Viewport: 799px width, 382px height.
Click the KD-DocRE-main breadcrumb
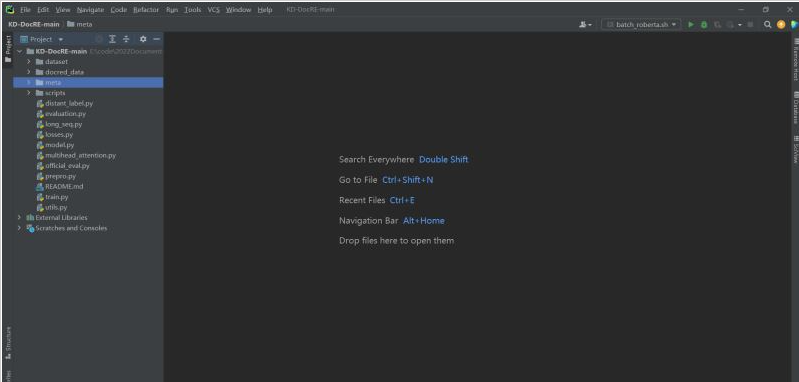tap(34, 24)
